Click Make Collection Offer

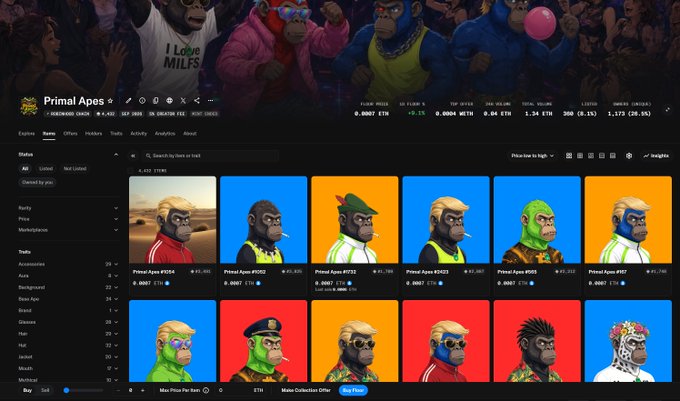pos(306,390)
